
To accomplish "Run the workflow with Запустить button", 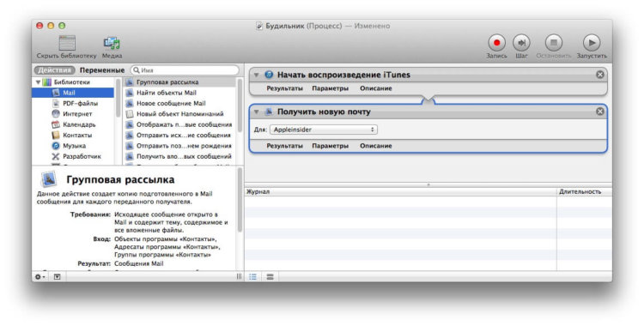I will [x=592, y=43].
